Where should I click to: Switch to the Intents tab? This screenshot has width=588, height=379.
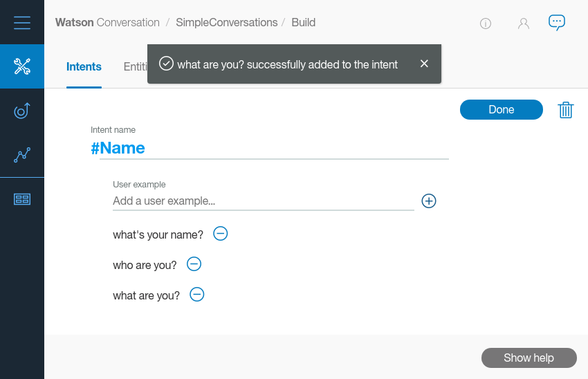coord(84,67)
